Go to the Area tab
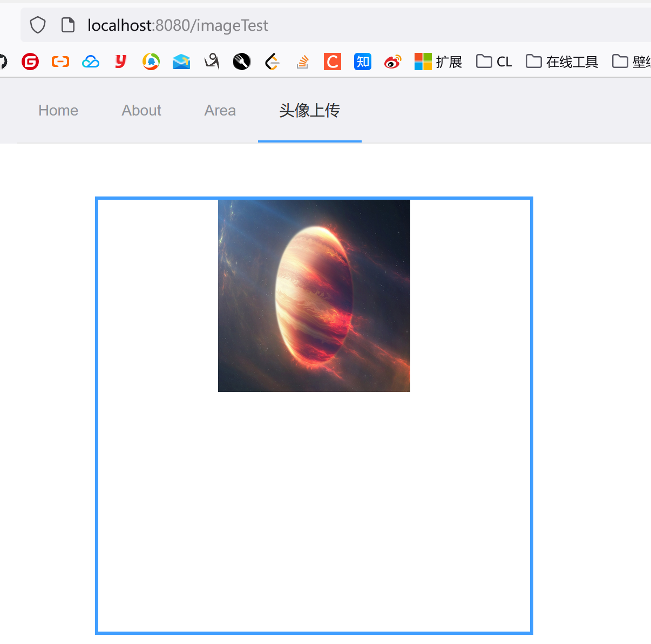The width and height of the screenshot is (651, 644). [220, 110]
